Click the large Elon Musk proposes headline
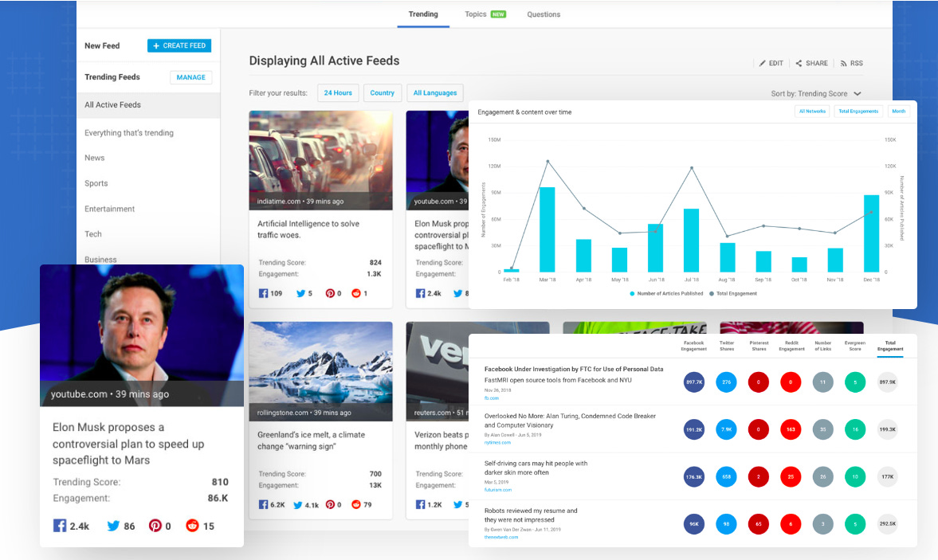This screenshot has height=560, width=938. 128,444
